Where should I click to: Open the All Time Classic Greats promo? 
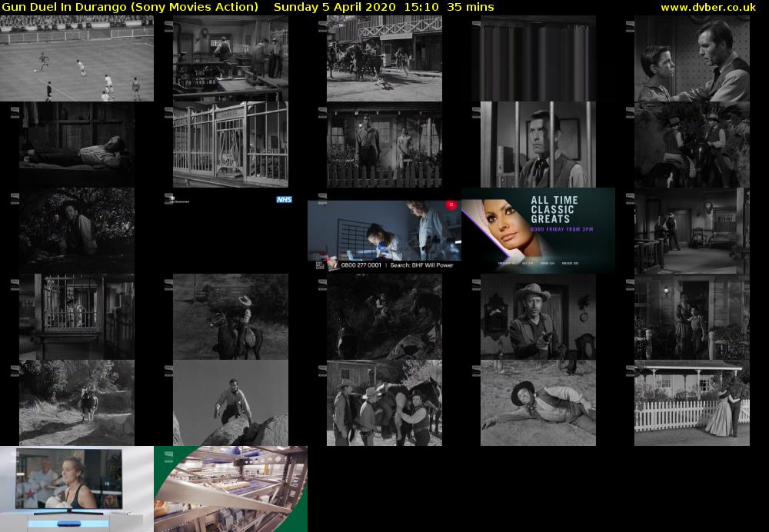coord(538,231)
